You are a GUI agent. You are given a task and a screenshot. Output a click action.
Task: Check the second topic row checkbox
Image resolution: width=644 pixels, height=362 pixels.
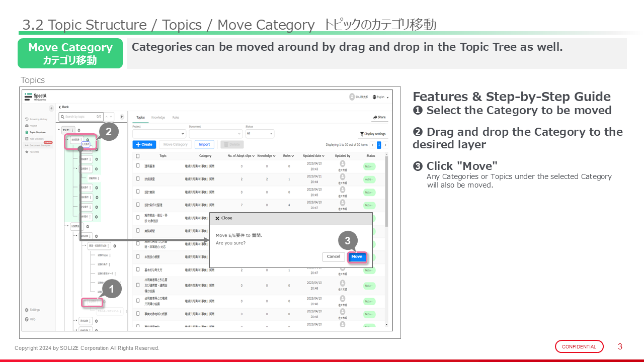[138, 178]
